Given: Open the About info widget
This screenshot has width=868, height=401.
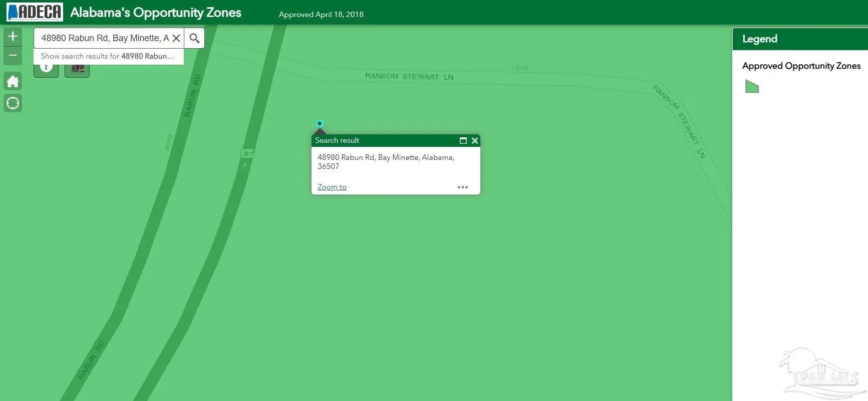Looking at the screenshot, I should 46,70.
